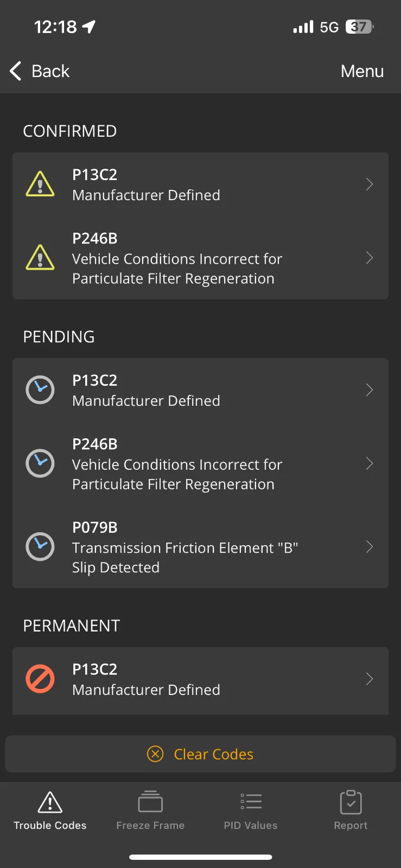Select the Trouble Codes tab
The height and width of the screenshot is (868, 401).
[x=50, y=810]
